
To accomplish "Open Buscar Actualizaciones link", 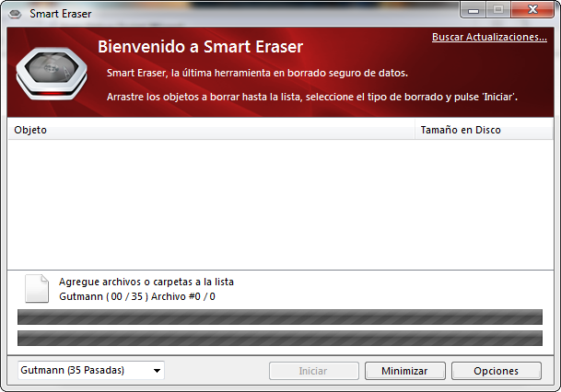I will click(x=489, y=37).
